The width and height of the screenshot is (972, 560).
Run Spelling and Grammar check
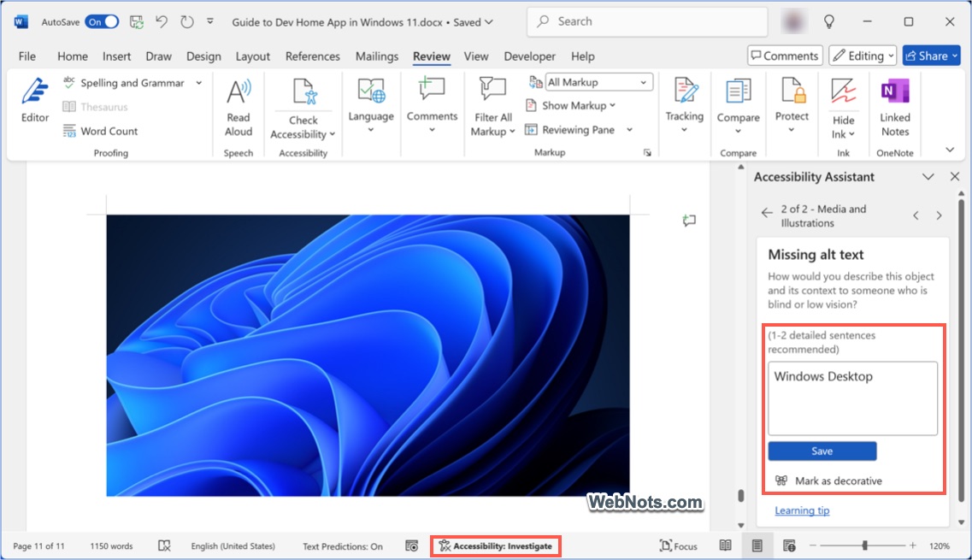124,83
